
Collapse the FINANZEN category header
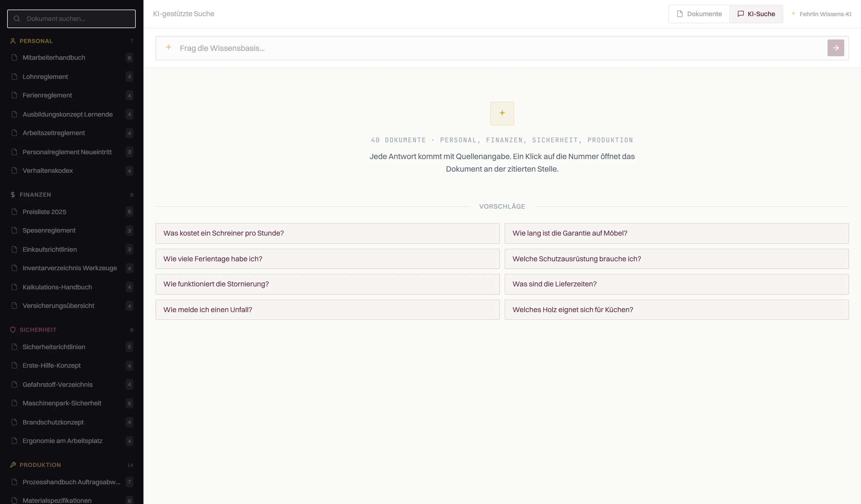coord(71,195)
